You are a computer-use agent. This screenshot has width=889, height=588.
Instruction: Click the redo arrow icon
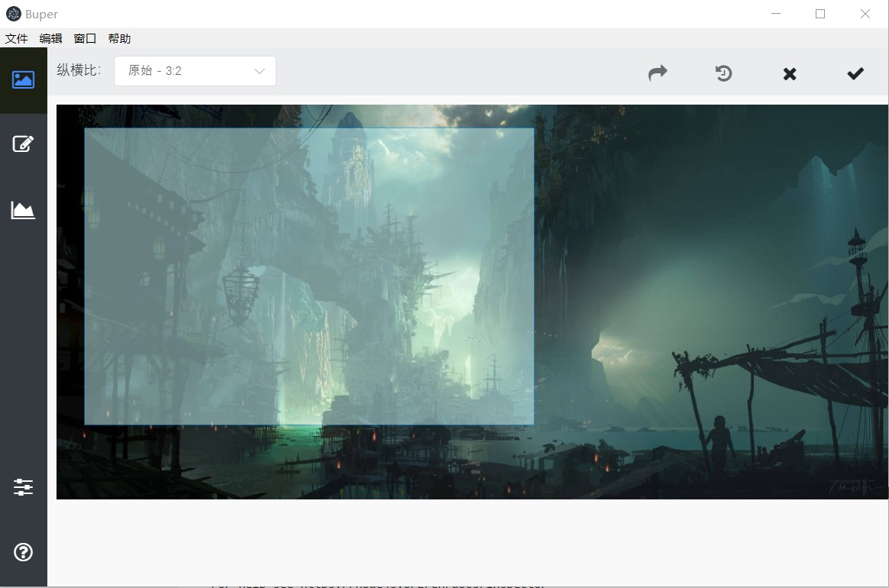pos(658,73)
